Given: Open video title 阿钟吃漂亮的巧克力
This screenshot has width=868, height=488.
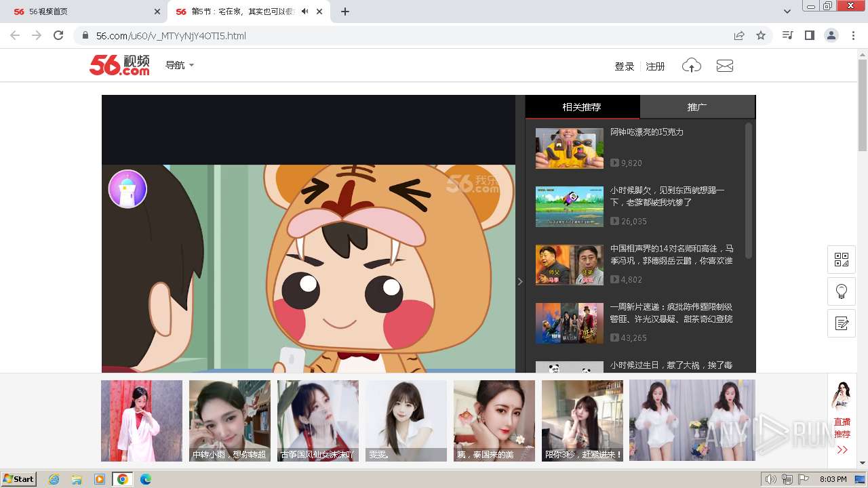Looking at the screenshot, I should pos(647,132).
